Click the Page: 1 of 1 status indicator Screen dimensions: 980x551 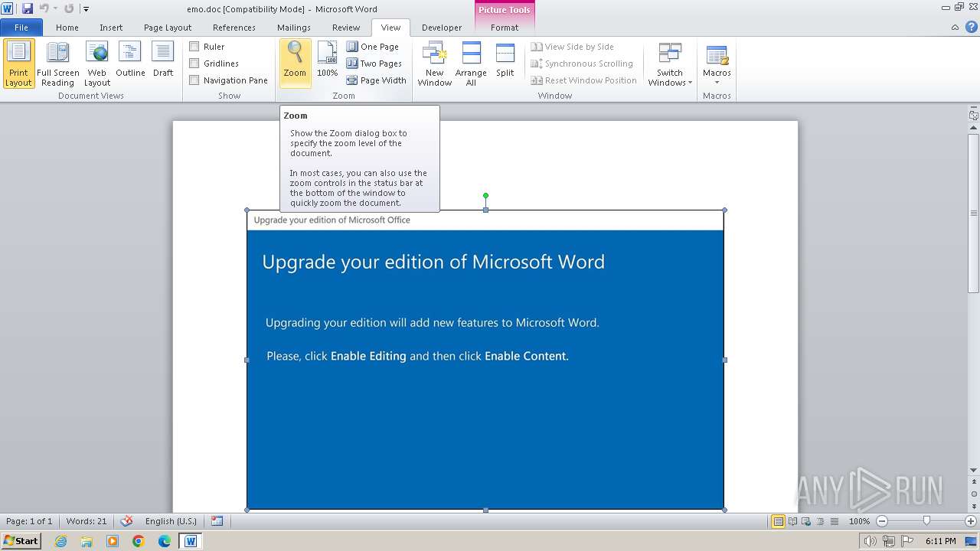(x=29, y=521)
